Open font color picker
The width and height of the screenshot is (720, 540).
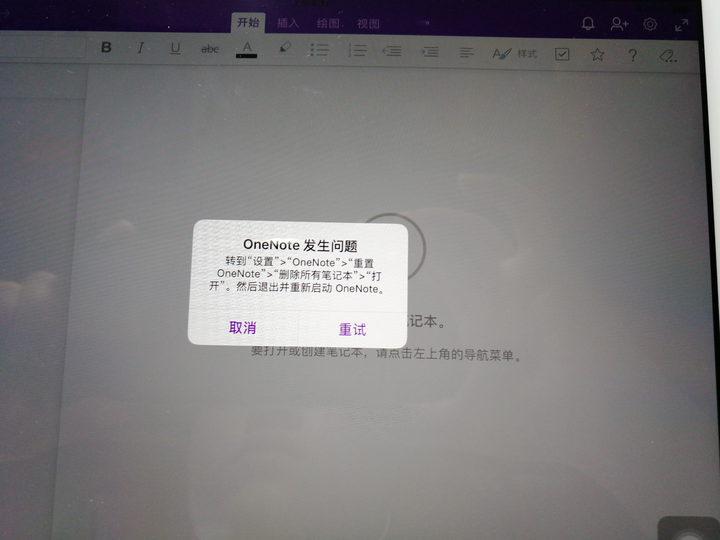(x=247, y=49)
